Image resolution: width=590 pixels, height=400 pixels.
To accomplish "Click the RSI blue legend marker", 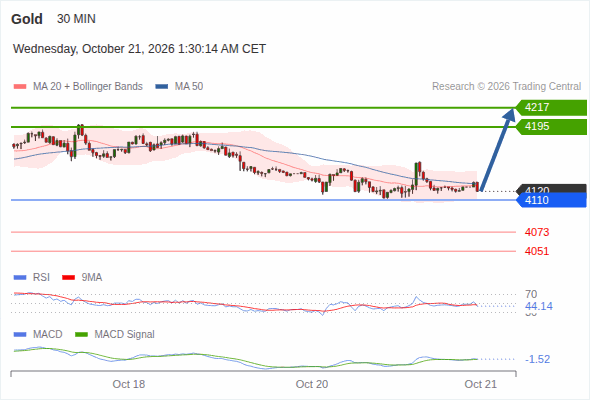I will (20, 278).
